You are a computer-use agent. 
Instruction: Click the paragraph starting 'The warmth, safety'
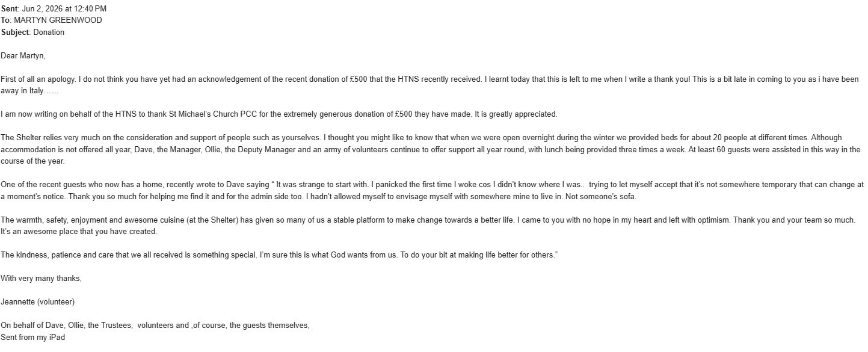428,226
